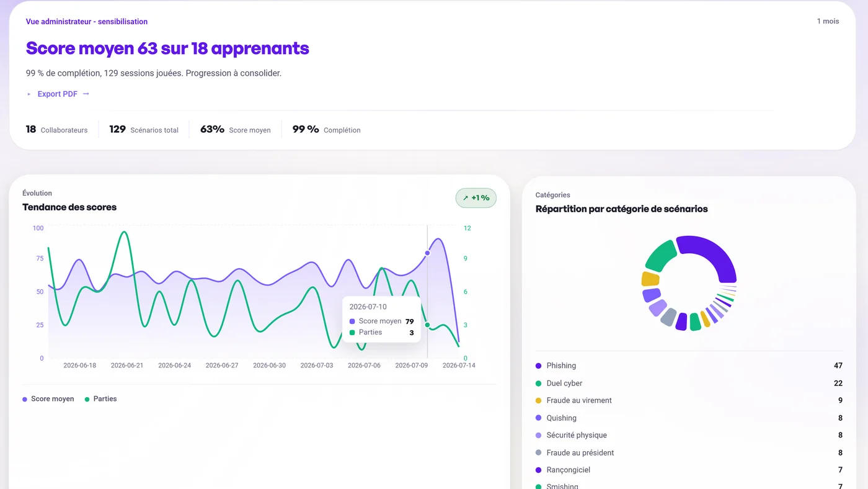This screenshot has height=489, width=868.
Task: Select the large purple Phishing donut segment
Action: click(x=714, y=254)
